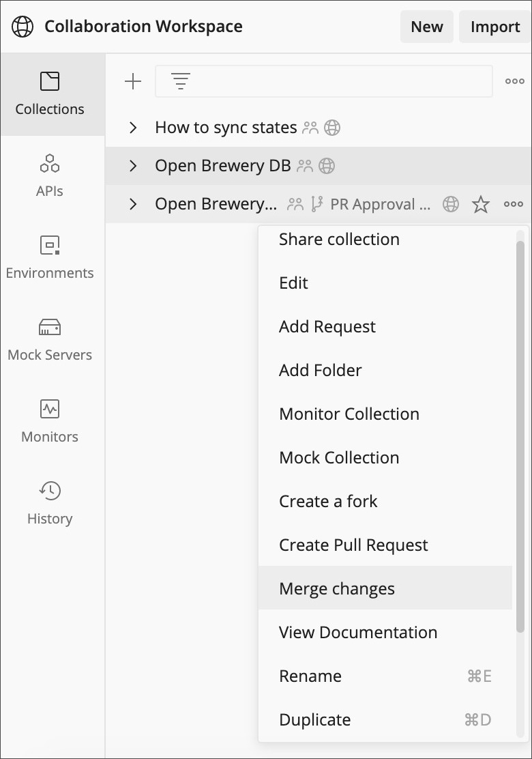Click the workspace globe icon beside Collaboration Workspace
This screenshot has width=532, height=759.
(23, 27)
